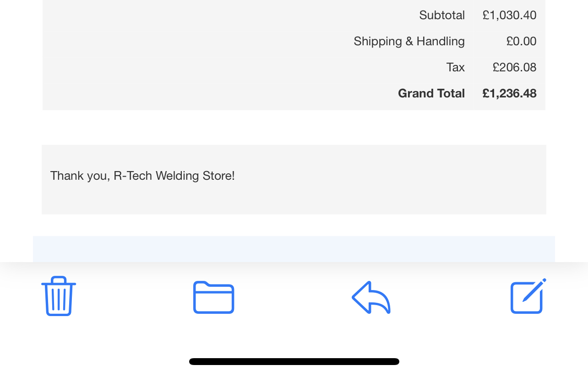Tap the £1,236.48 grand total amount
Viewport: 588px width, 376px height.
509,93
